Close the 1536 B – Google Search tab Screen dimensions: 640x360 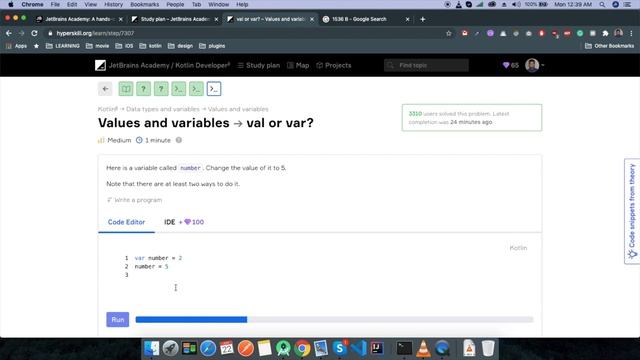pos(407,19)
